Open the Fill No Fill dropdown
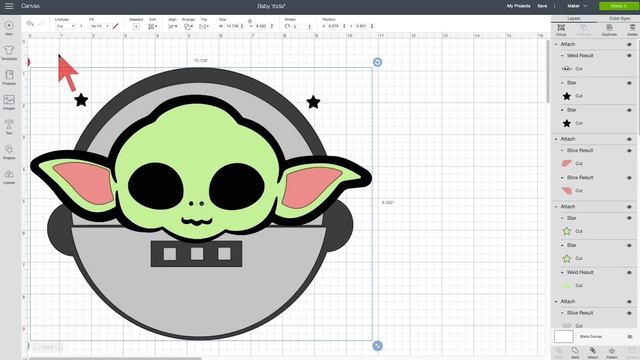 click(100, 26)
